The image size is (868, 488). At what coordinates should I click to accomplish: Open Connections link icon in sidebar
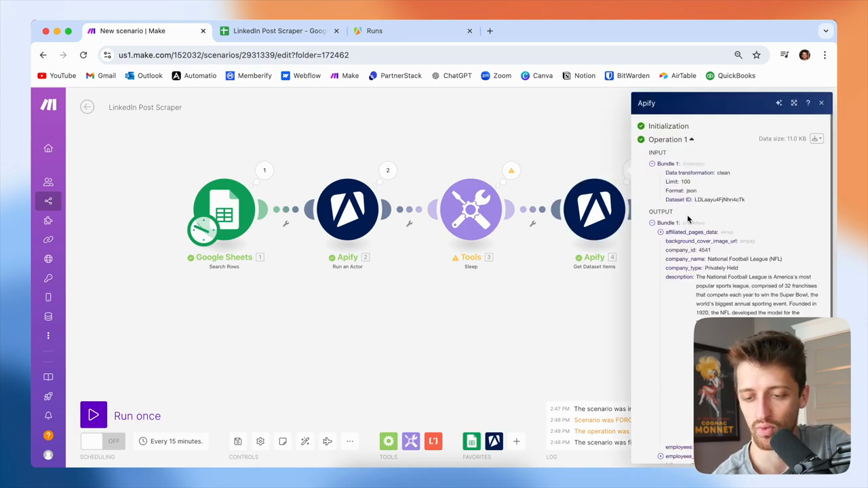pos(48,239)
